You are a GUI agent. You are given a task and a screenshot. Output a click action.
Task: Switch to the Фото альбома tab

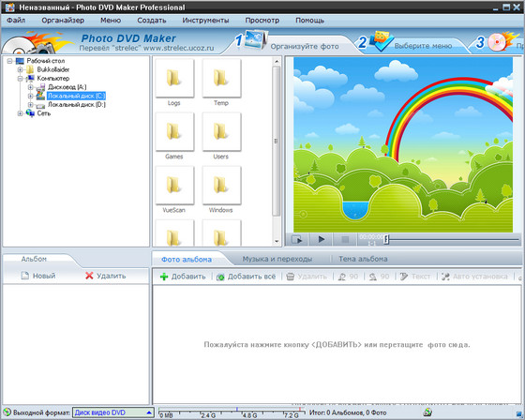(x=187, y=260)
